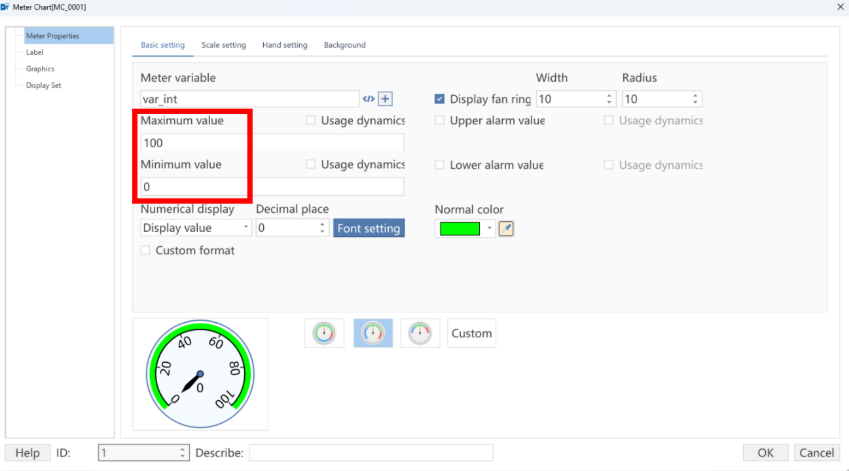
Task: Close the Meter Chart dialog
Action: point(840,7)
